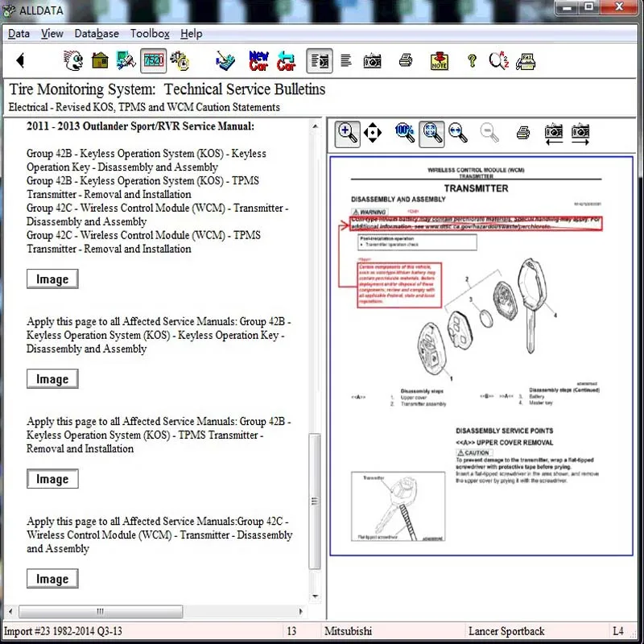This screenshot has height=644, width=644.
Task: Click the transmitter diagram page image
Action: tap(481, 356)
